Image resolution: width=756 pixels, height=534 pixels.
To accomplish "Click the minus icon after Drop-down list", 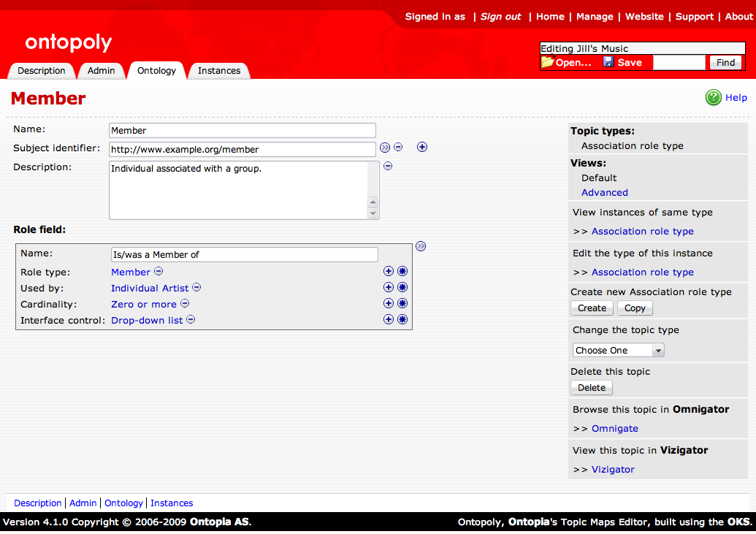I will pos(191,320).
